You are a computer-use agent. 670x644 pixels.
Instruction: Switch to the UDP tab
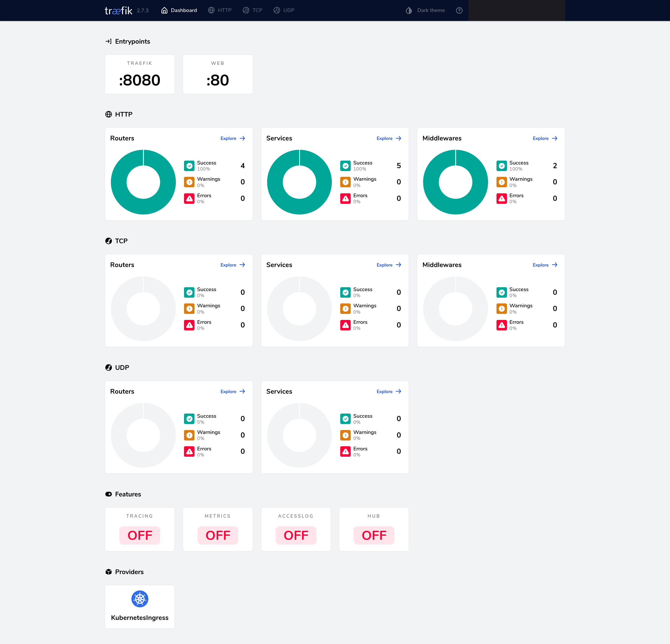pos(284,10)
